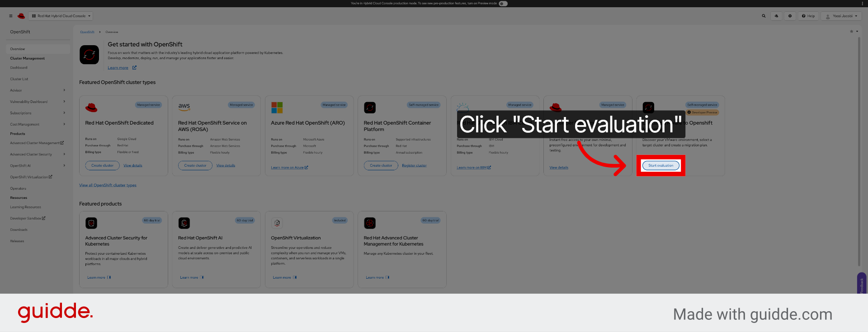
Task: Click Create cluster on the Container Platform card
Action: 381,165
